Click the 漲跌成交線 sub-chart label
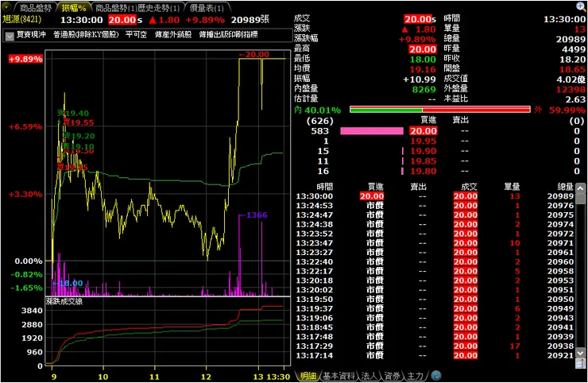588x383 pixels. tap(64, 301)
